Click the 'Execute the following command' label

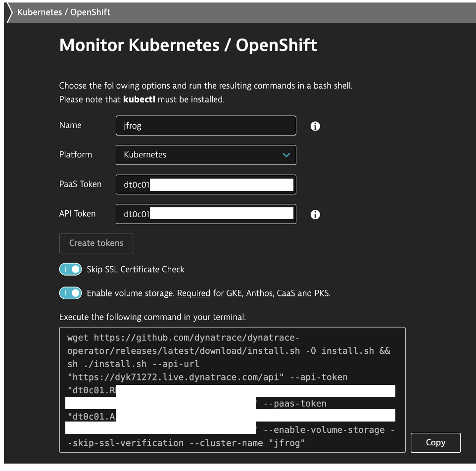152,317
